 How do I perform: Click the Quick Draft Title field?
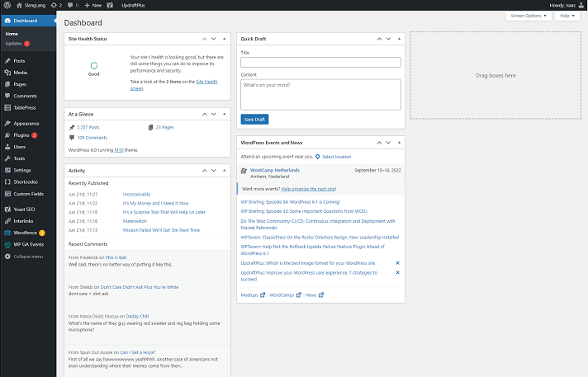pos(320,62)
